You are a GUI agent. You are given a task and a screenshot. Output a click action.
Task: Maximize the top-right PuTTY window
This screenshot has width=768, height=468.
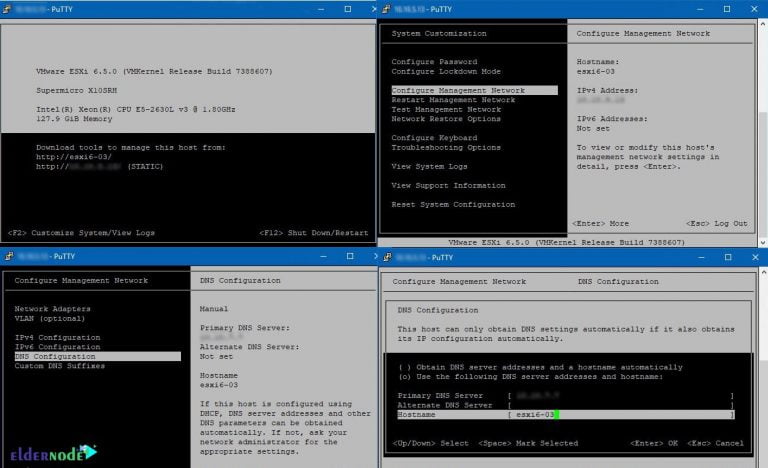click(727, 9)
